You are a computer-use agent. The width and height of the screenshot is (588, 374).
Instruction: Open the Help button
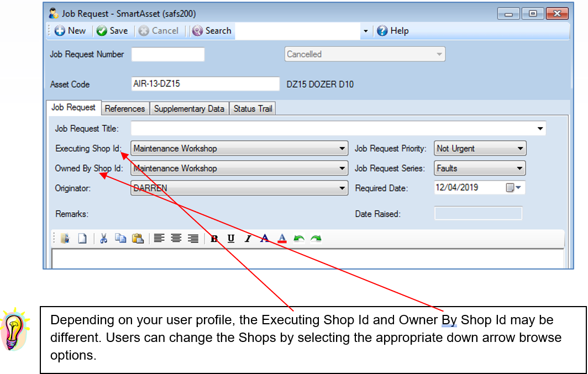click(392, 31)
